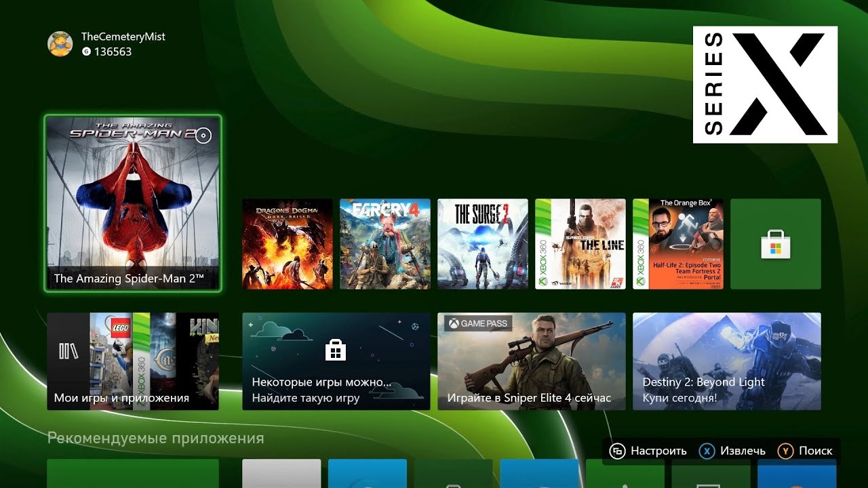The width and height of the screenshot is (868, 488).
Task: Open Мои игры и приложения library tile
Action: 133,361
